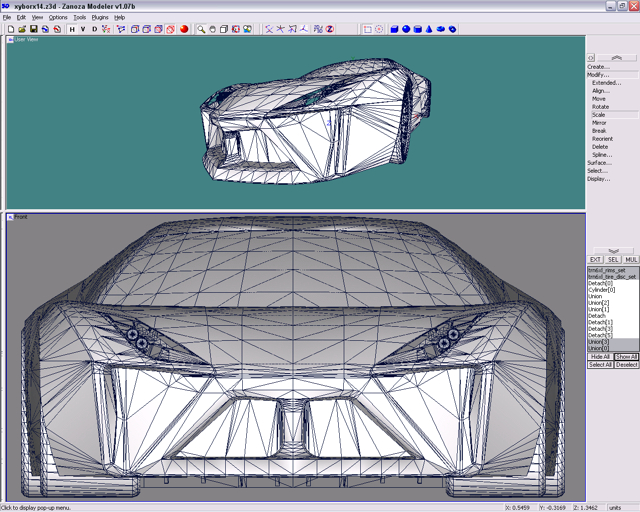Click the red sphere render icon
This screenshot has width=640, height=512.
pos(184,29)
